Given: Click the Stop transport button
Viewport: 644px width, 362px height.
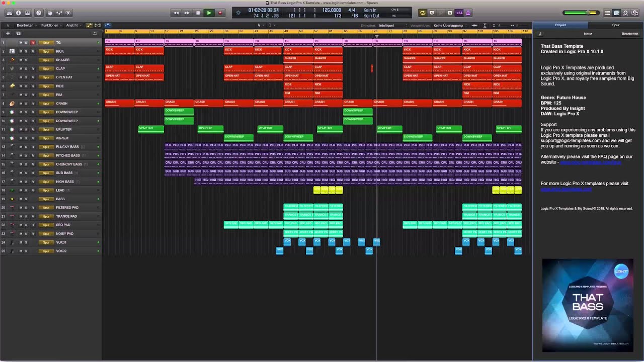Looking at the screenshot, I should click(x=198, y=13).
